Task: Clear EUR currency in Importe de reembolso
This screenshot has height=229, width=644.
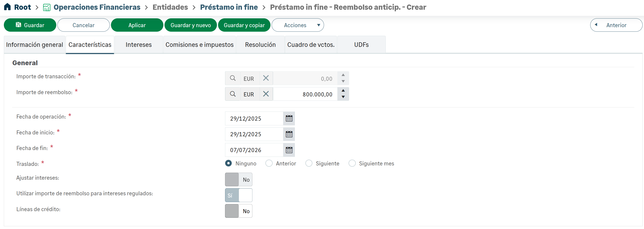Action: tap(266, 94)
